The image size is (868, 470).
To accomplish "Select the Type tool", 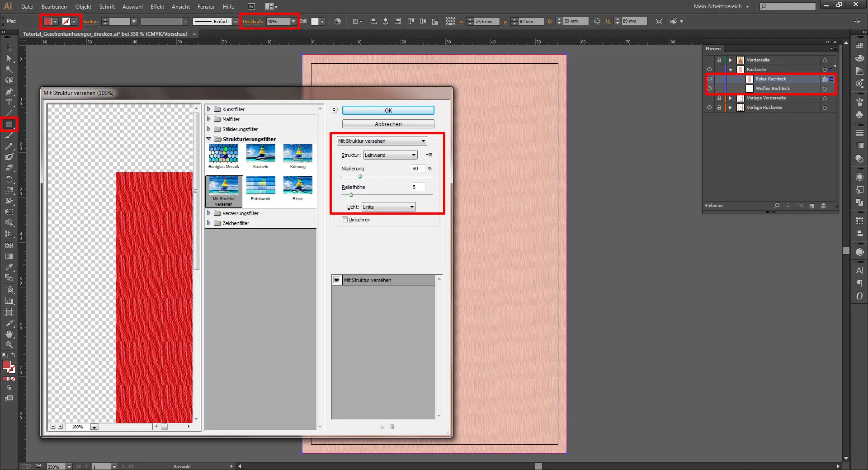I will 9,103.
